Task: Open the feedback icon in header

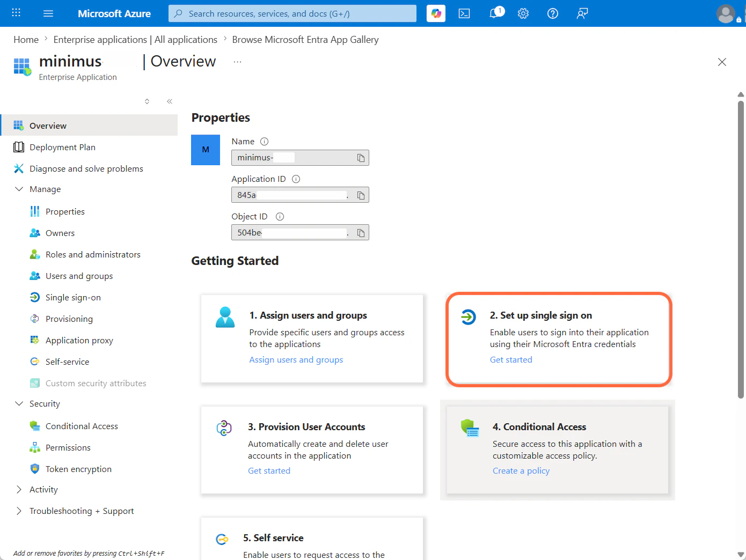Action: tap(582, 13)
